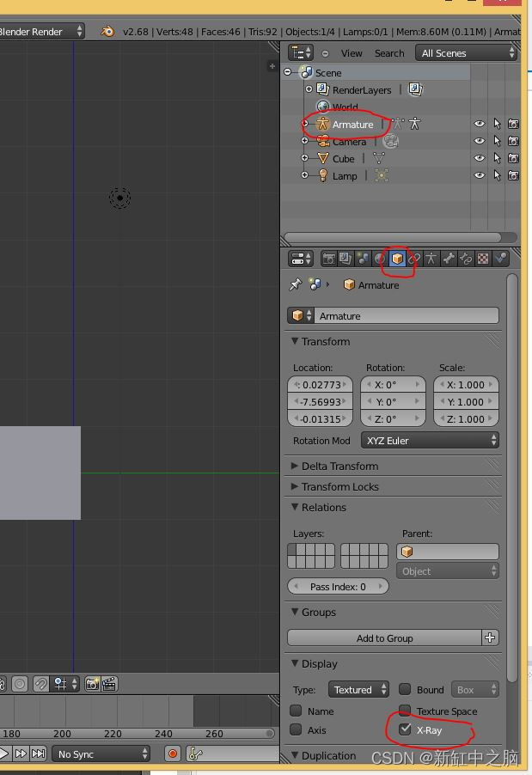Click the add-to-group plus icon button
The width and height of the screenshot is (532, 775).
490,638
